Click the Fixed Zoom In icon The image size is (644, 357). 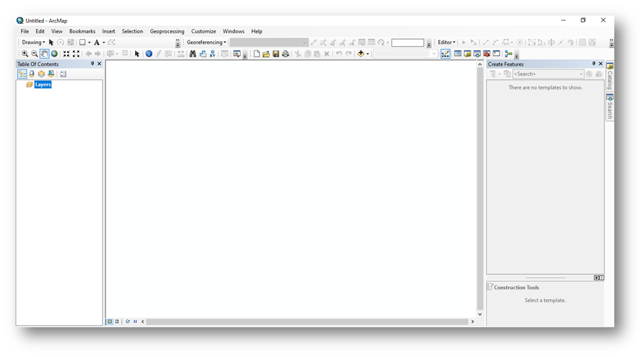coord(66,54)
